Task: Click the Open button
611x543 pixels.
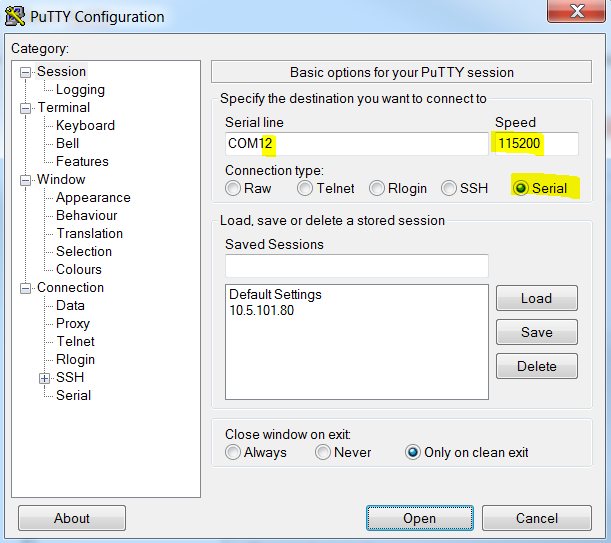Action: 419,518
